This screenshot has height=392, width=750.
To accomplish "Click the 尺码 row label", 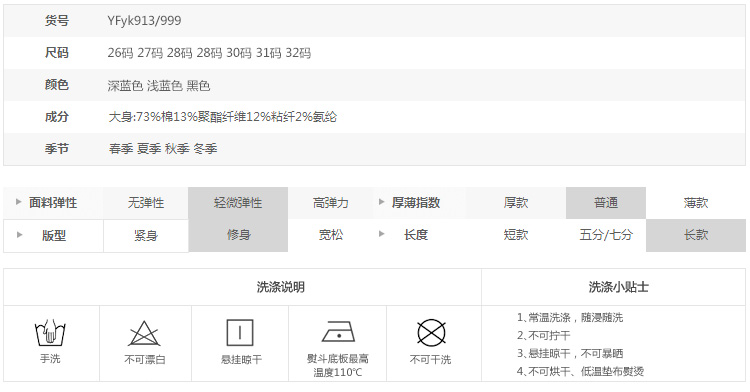I will (x=56, y=53).
